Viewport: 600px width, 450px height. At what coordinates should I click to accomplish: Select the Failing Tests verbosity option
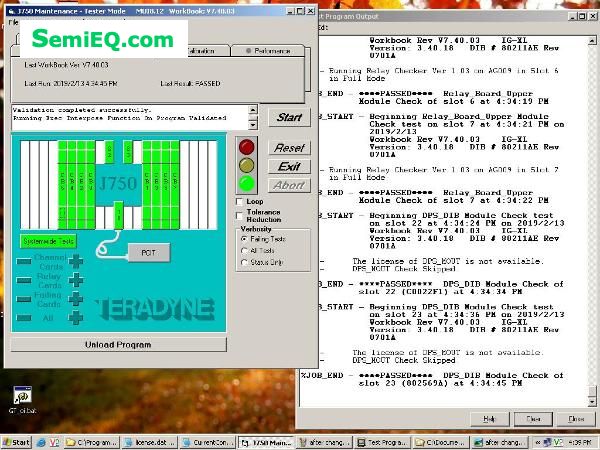(x=244, y=239)
